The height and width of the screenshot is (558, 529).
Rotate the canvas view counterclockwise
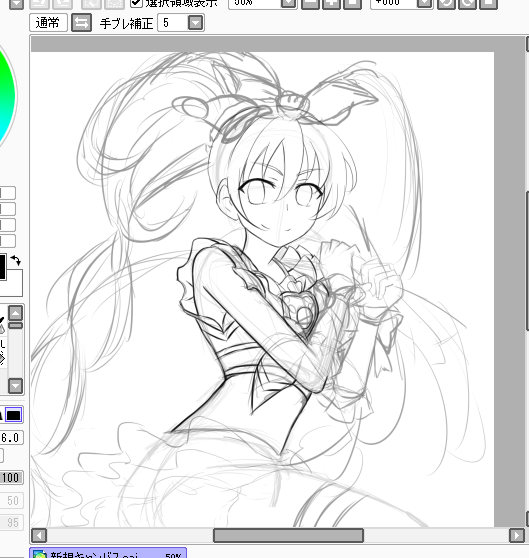(446, 3)
